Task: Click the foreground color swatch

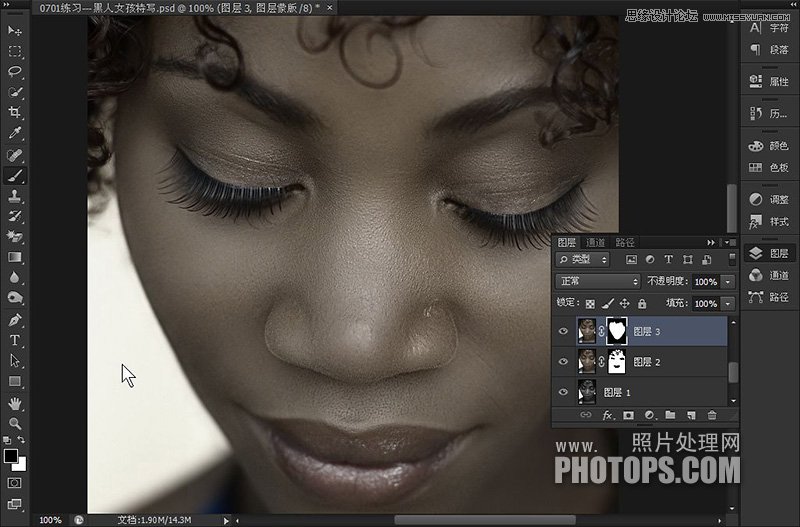Action: coord(10,456)
